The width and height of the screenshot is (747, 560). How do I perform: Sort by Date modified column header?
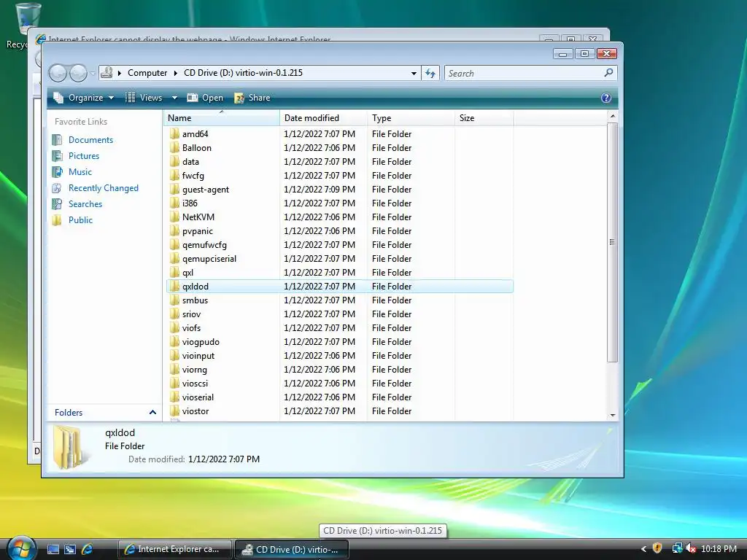coord(323,118)
